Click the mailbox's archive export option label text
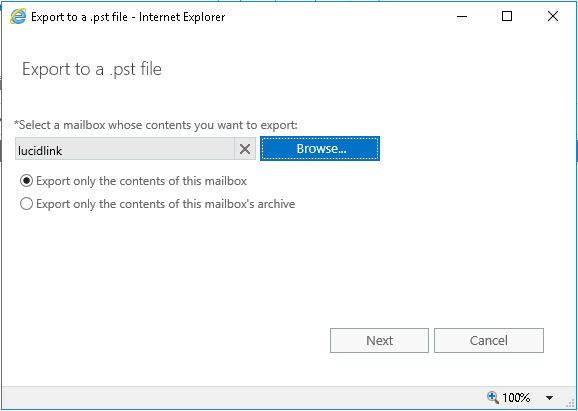The height and width of the screenshot is (411, 578). (166, 204)
